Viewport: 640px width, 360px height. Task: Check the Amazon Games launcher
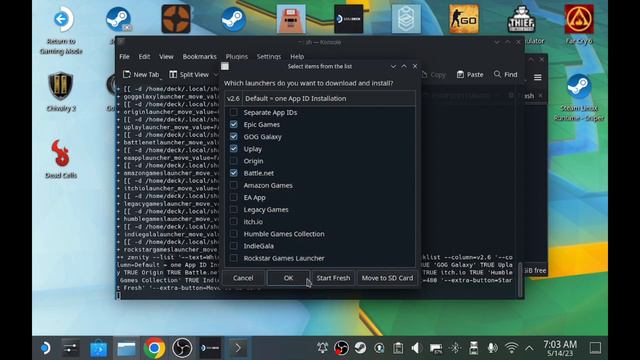click(233, 185)
